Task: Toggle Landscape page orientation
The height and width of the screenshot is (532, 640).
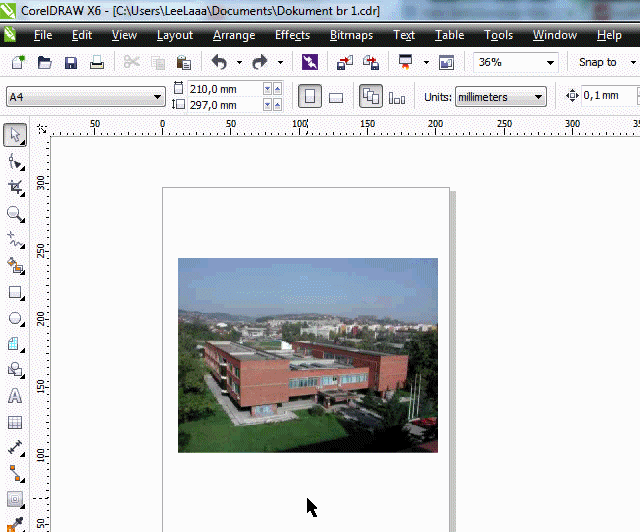Action: [336, 97]
